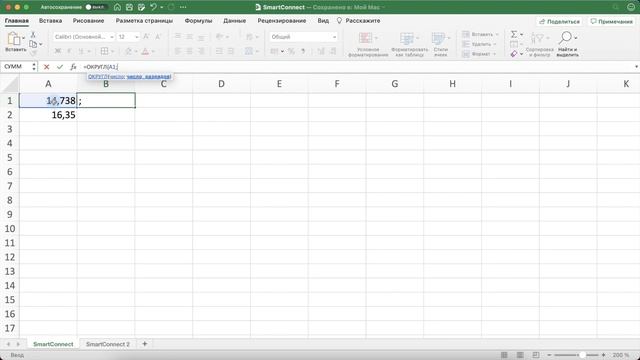Click the Undo arrow icon

point(153,7)
